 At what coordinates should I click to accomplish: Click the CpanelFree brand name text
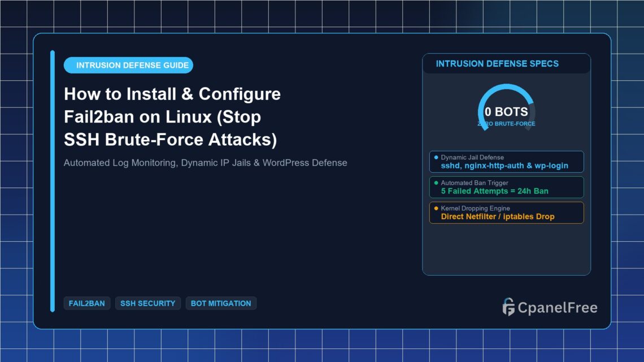click(x=558, y=307)
